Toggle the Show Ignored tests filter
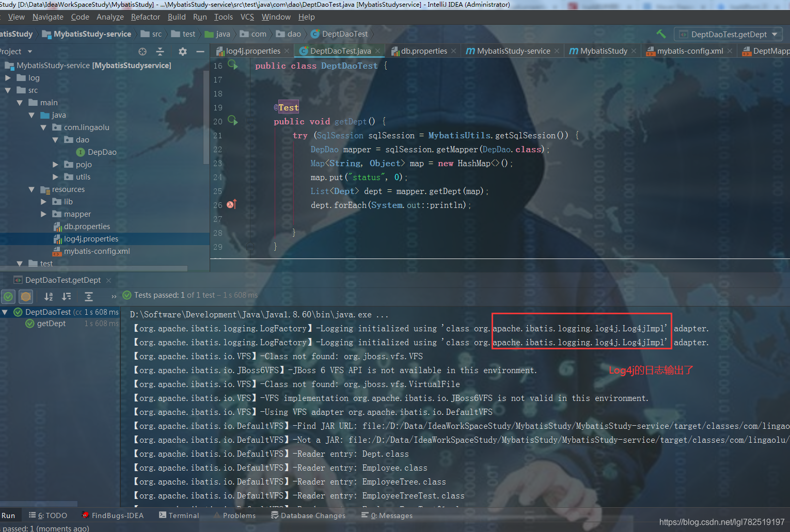 [x=26, y=296]
